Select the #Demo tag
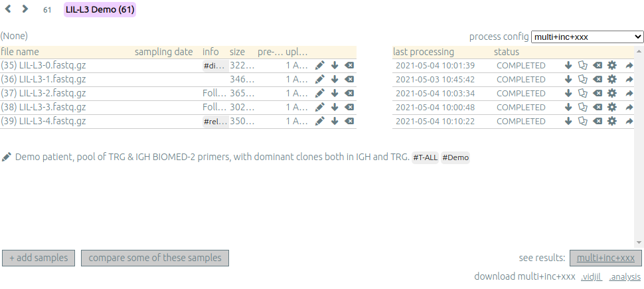 coord(455,157)
